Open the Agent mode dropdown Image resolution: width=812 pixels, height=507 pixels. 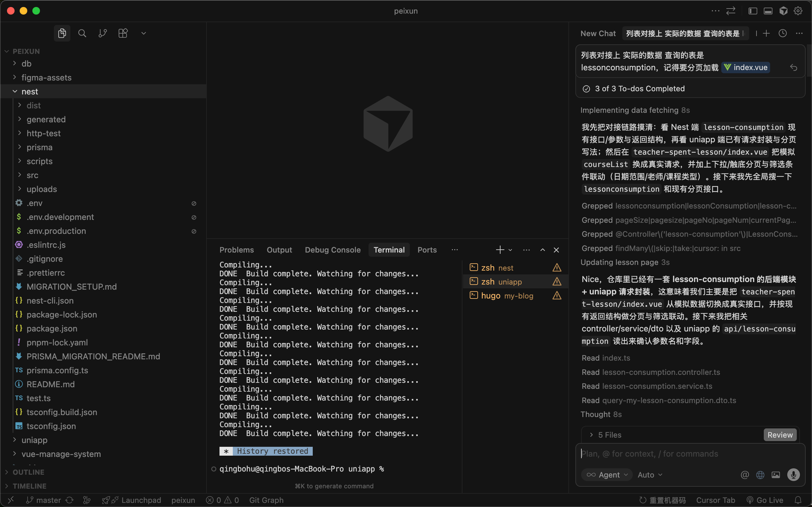click(x=607, y=475)
